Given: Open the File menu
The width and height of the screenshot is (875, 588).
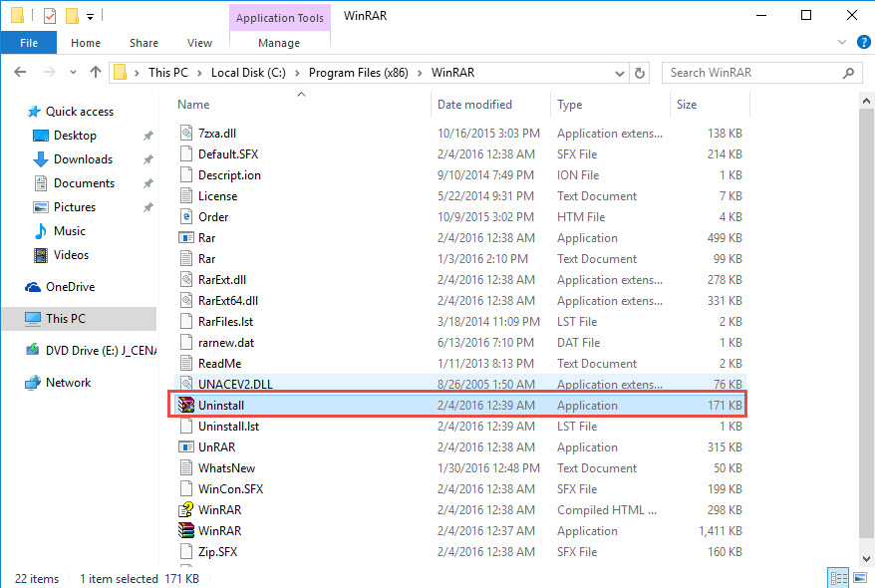Looking at the screenshot, I should click(29, 43).
